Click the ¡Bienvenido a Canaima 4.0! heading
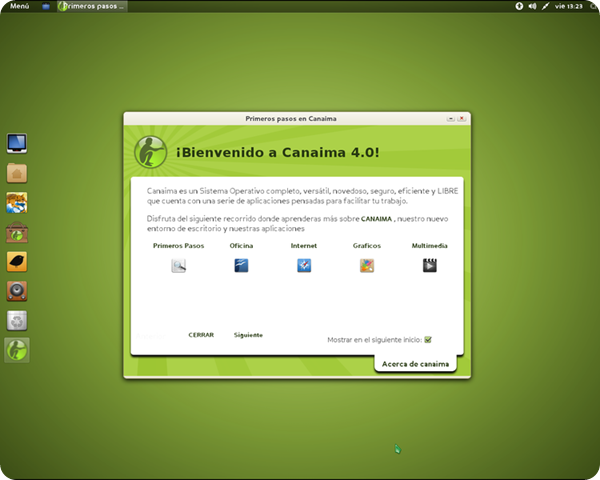 tap(278, 152)
